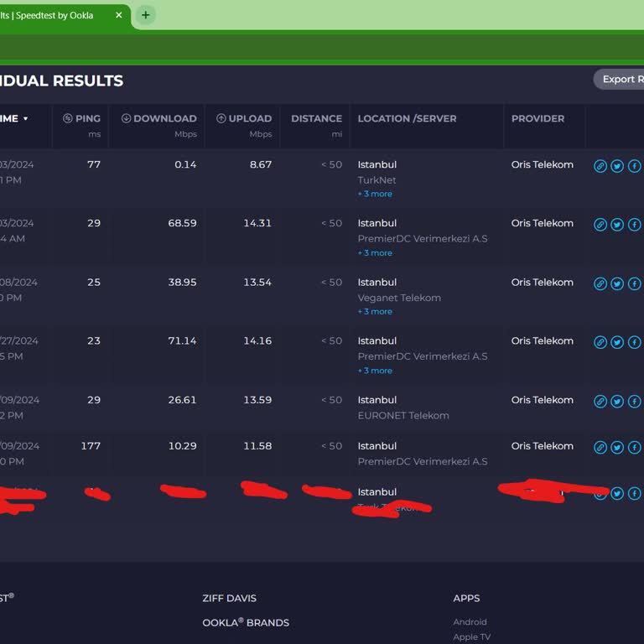This screenshot has width=644, height=644.
Task: Click the PING column header
Action: [x=81, y=118]
